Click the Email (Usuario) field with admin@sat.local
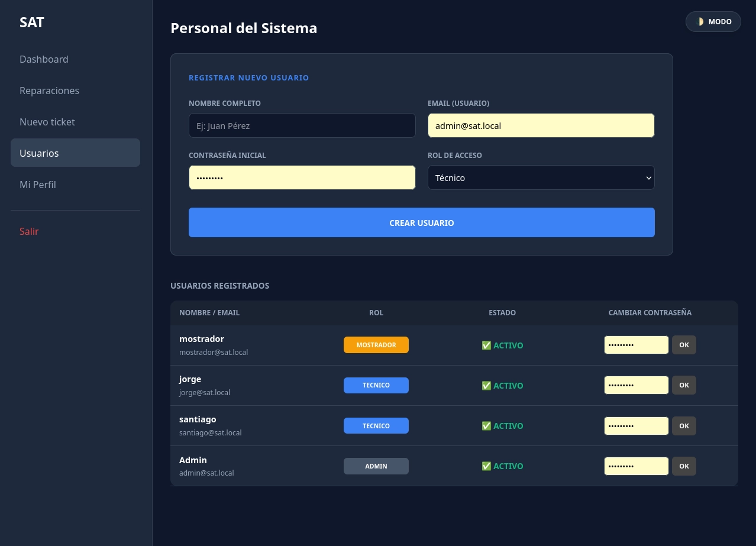 541,125
